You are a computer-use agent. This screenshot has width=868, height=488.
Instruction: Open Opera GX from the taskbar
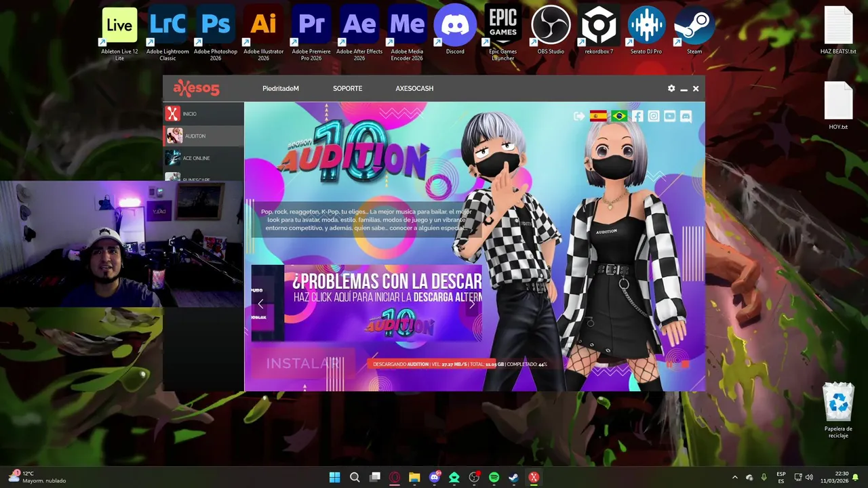point(395,478)
